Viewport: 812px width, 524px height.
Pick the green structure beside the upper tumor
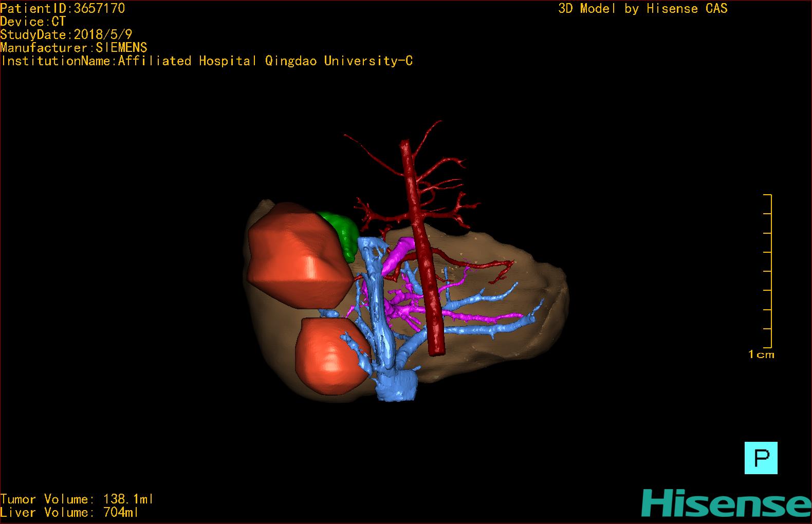click(344, 234)
